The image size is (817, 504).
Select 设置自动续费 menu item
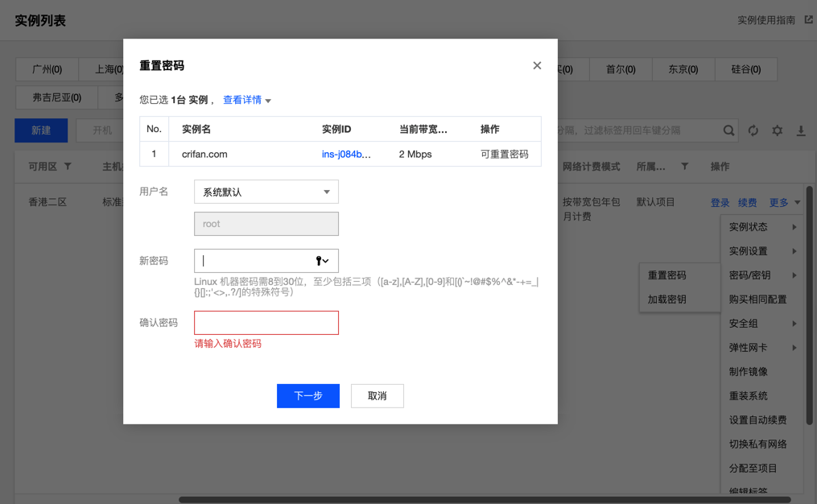point(763,420)
